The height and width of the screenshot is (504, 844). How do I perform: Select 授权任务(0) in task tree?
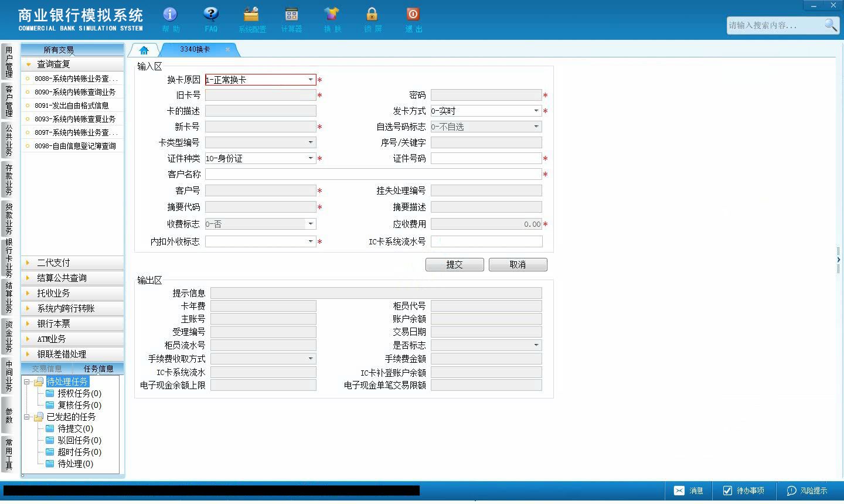[x=79, y=393]
